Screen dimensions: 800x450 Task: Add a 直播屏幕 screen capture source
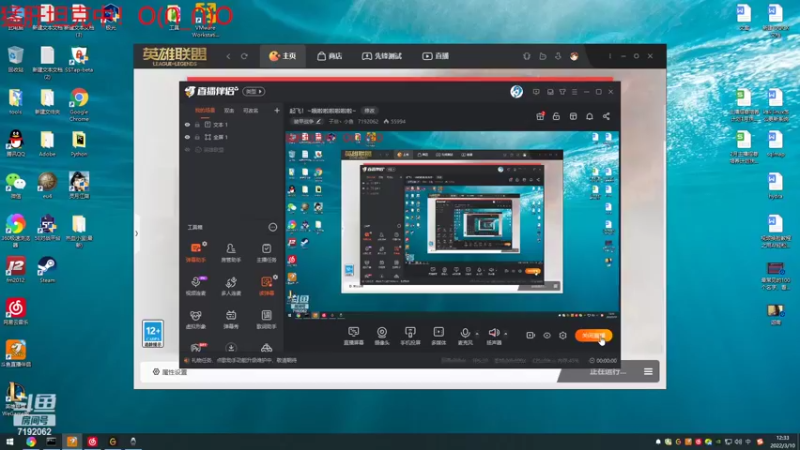[354, 336]
